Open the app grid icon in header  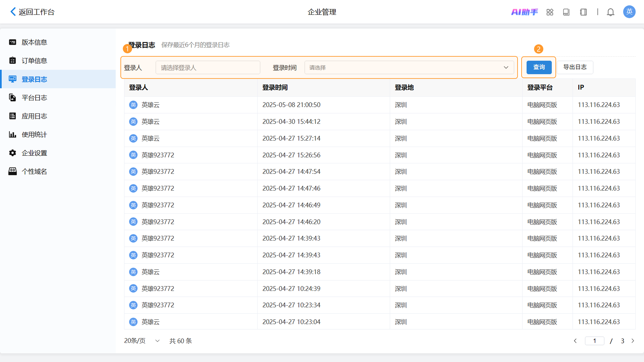click(550, 12)
